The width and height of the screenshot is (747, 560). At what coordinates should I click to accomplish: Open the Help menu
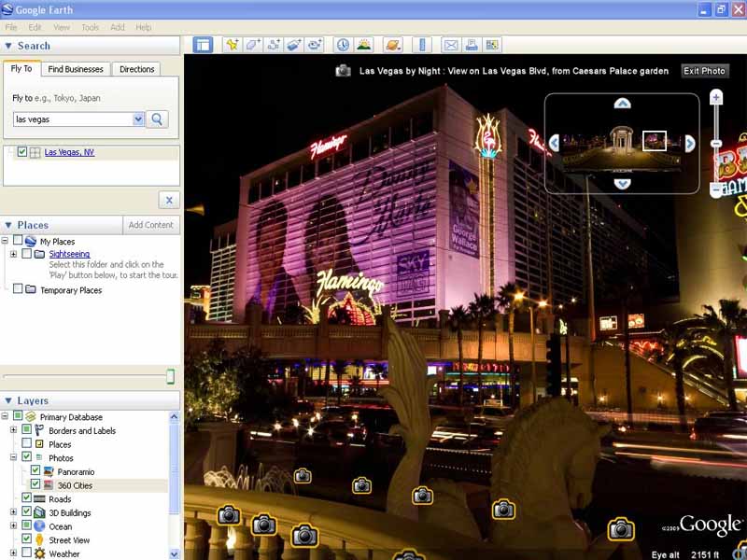(144, 28)
